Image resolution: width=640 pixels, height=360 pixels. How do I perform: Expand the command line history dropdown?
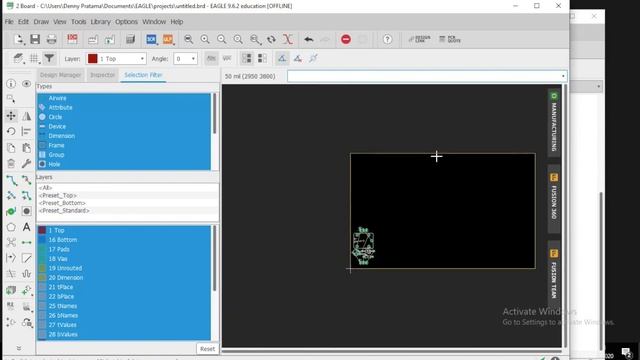[563, 76]
